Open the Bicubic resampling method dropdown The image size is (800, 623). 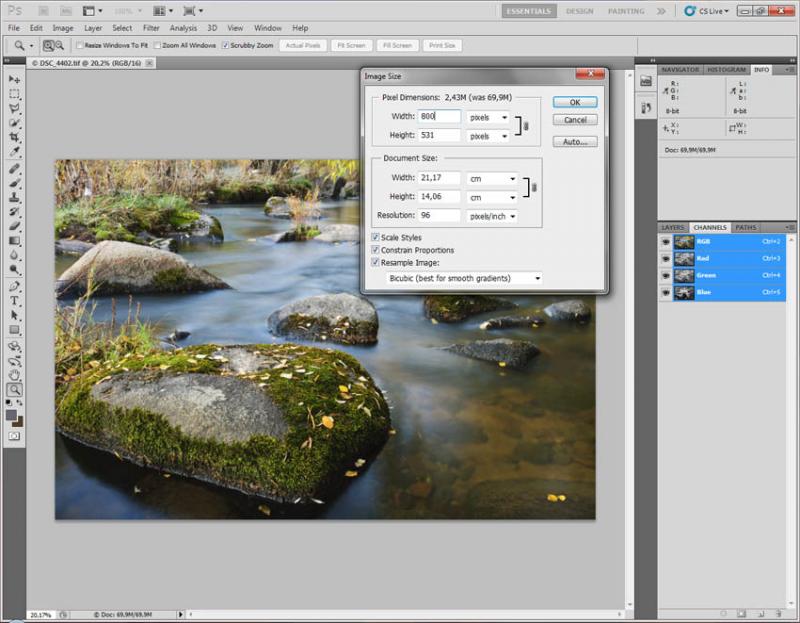pos(464,278)
